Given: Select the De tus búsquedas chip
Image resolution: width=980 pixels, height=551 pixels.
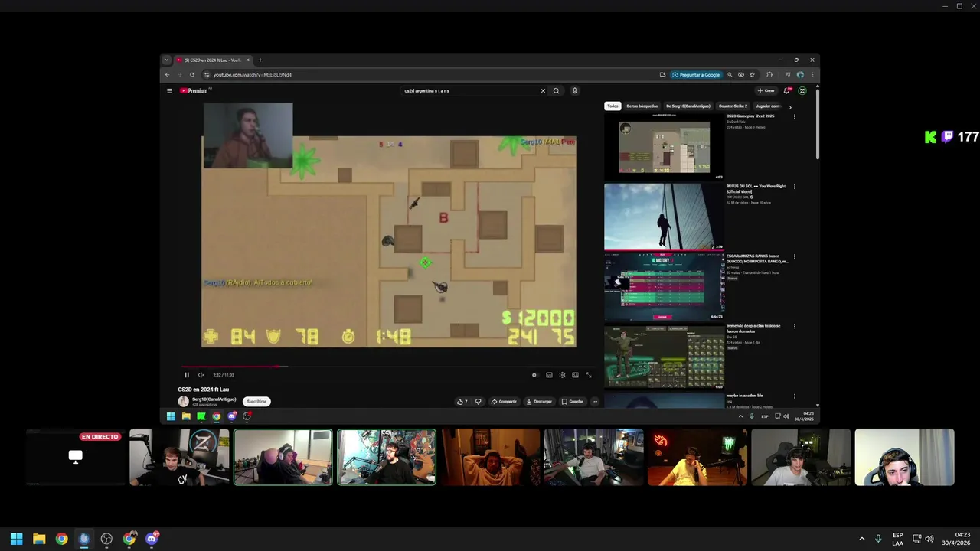Looking at the screenshot, I should (x=642, y=106).
